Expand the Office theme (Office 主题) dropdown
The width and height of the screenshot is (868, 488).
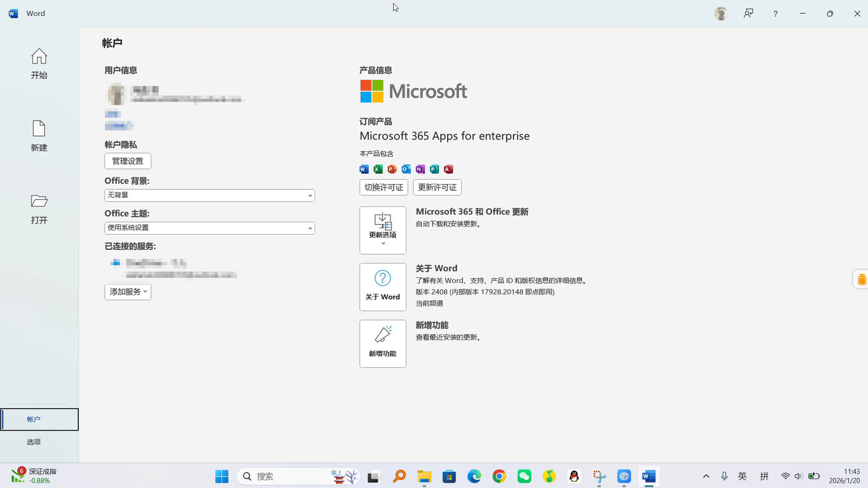pos(209,228)
